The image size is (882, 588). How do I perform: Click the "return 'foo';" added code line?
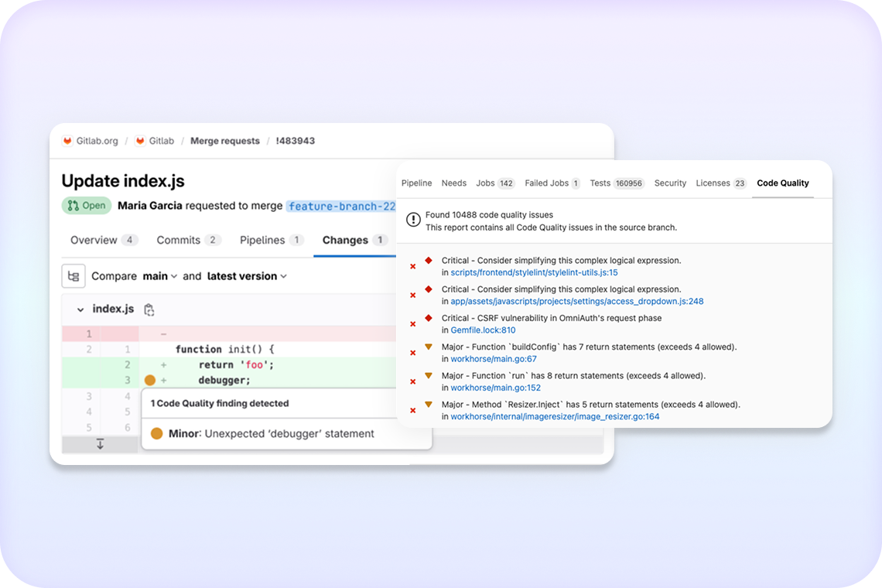(236, 364)
